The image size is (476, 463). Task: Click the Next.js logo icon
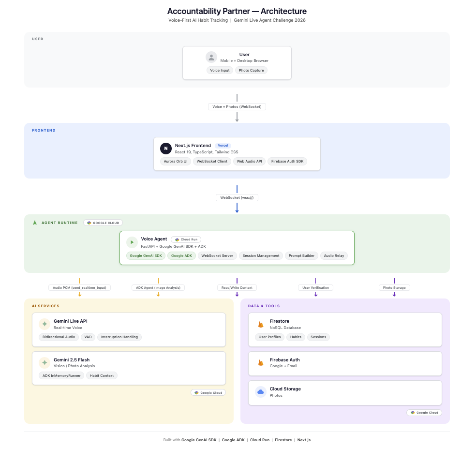[166, 149]
